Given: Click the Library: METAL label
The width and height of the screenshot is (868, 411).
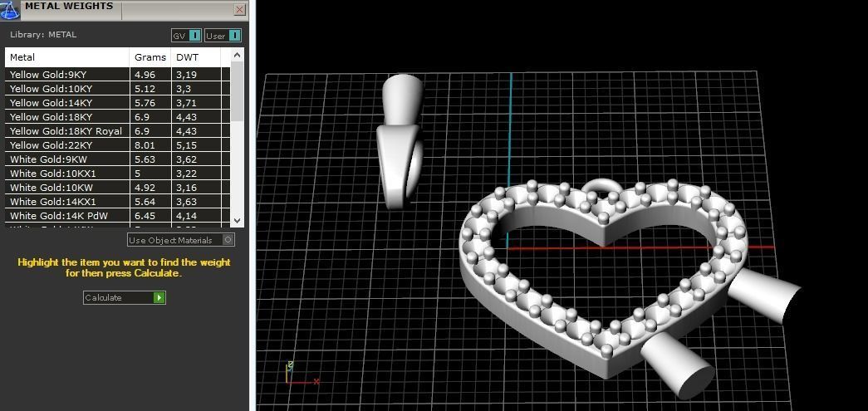Looking at the screenshot, I should pos(43,34).
